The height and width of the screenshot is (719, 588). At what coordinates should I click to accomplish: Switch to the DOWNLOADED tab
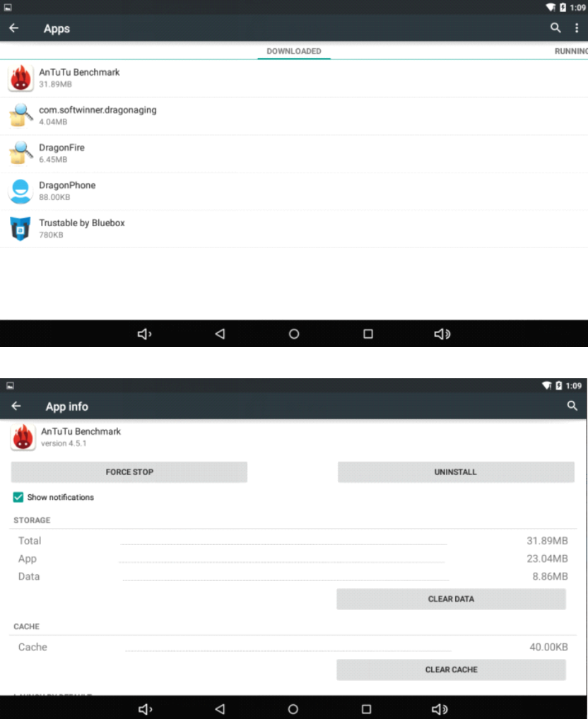pos(294,51)
